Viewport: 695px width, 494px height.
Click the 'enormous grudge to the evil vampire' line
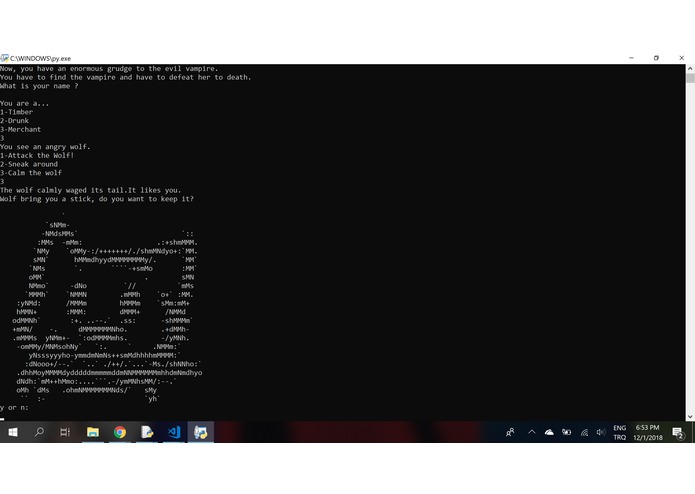[109, 69]
